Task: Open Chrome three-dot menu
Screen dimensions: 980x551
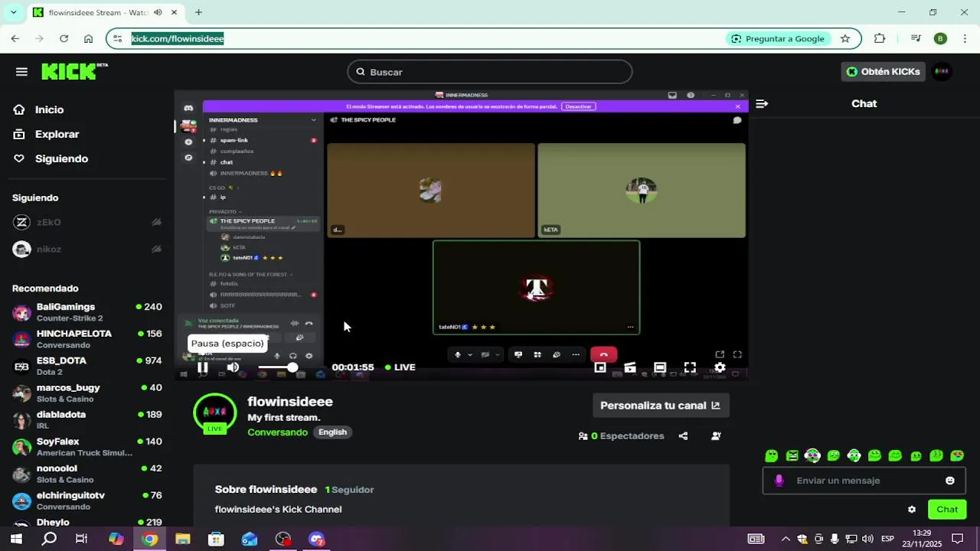Action: pos(965,38)
